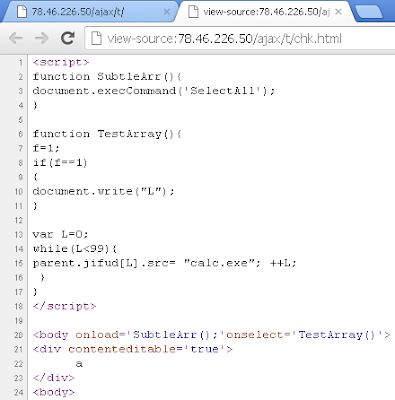The image size is (395, 400).
Task: Close the 78.46.226.50/ajax/t/ tab
Action: (x=167, y=12)
